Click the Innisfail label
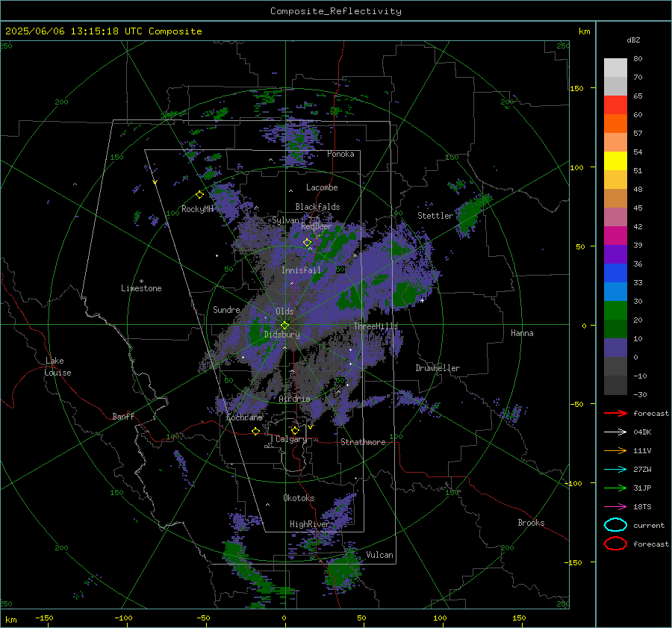This screenshot has height=628, width=672. (x=301, y=270)
